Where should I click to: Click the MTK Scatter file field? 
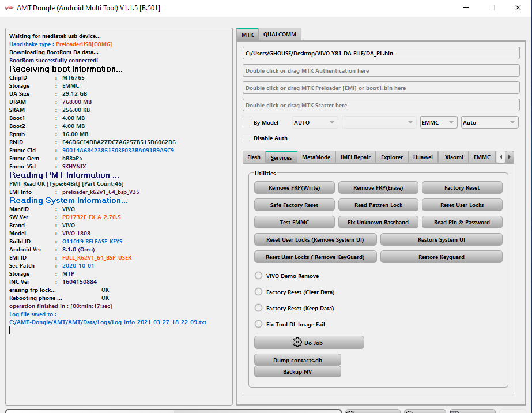pyautogui.click(x=381, y=106)
